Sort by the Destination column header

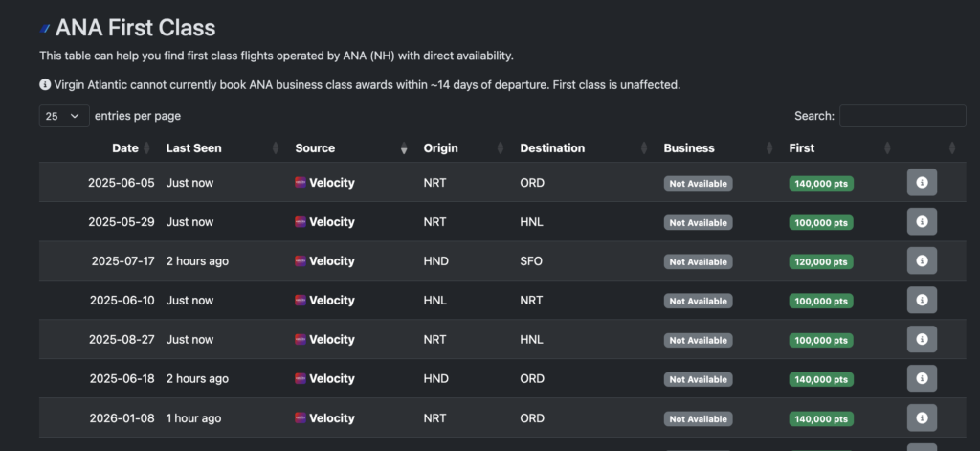(552, 148)
